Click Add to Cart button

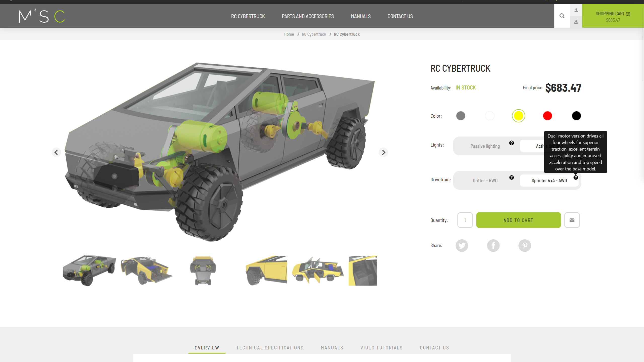[518, 220]
